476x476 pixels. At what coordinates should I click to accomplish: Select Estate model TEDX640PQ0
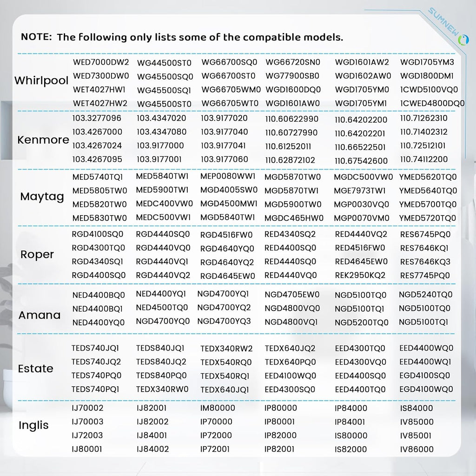coord(290,362)
